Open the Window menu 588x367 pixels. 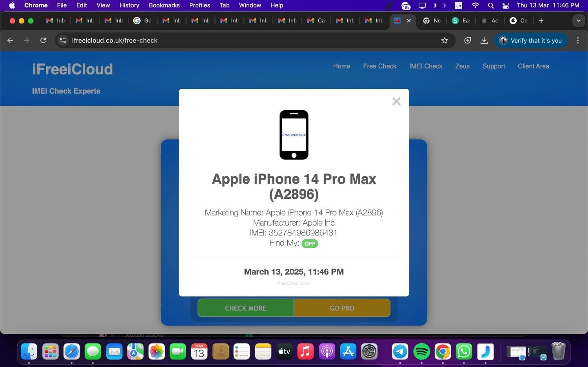[250, 5]
